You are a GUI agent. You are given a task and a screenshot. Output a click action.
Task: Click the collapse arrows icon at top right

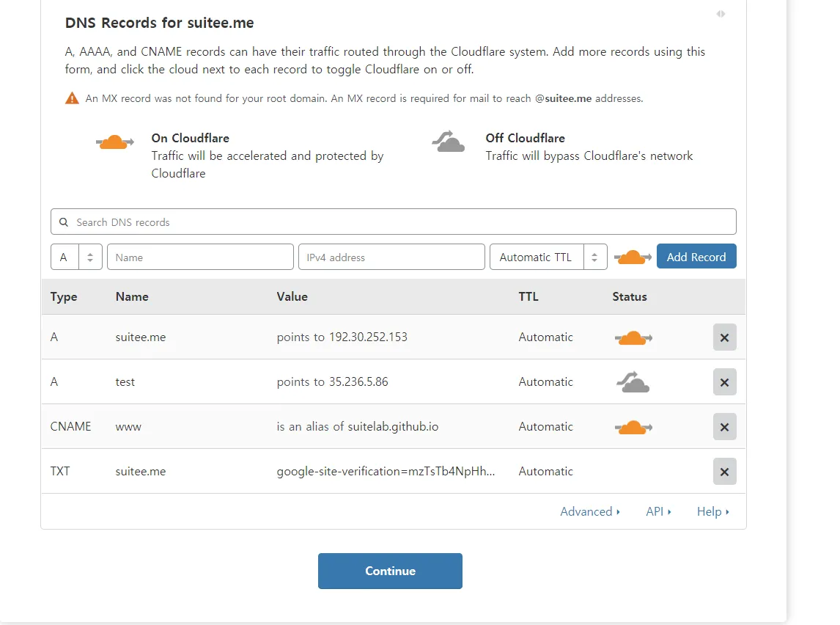[x=721, y=14]
